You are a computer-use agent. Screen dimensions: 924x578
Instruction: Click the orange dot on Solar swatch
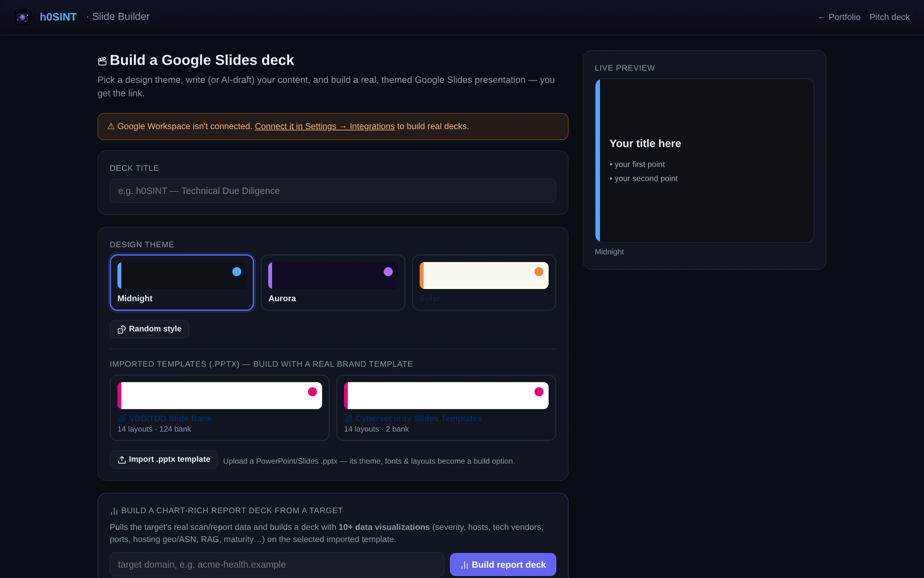pos(539,272)
